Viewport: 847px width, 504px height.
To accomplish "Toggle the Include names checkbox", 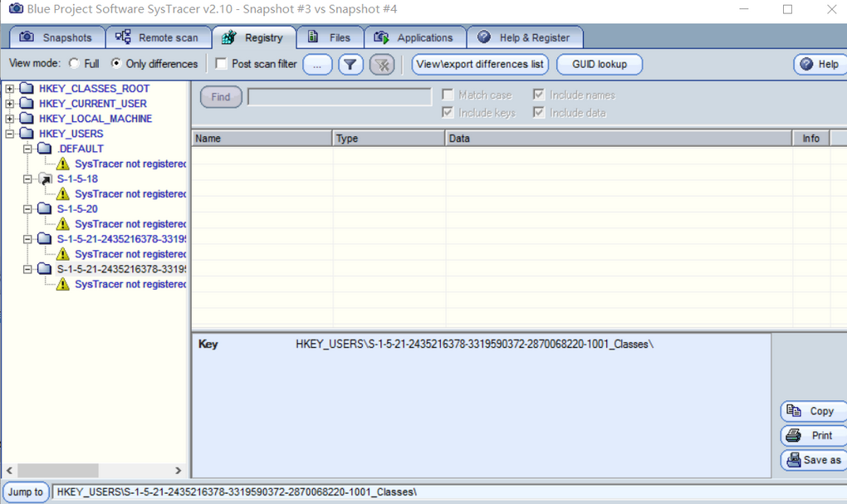I will pyautogui.click(x=539, y=95).
